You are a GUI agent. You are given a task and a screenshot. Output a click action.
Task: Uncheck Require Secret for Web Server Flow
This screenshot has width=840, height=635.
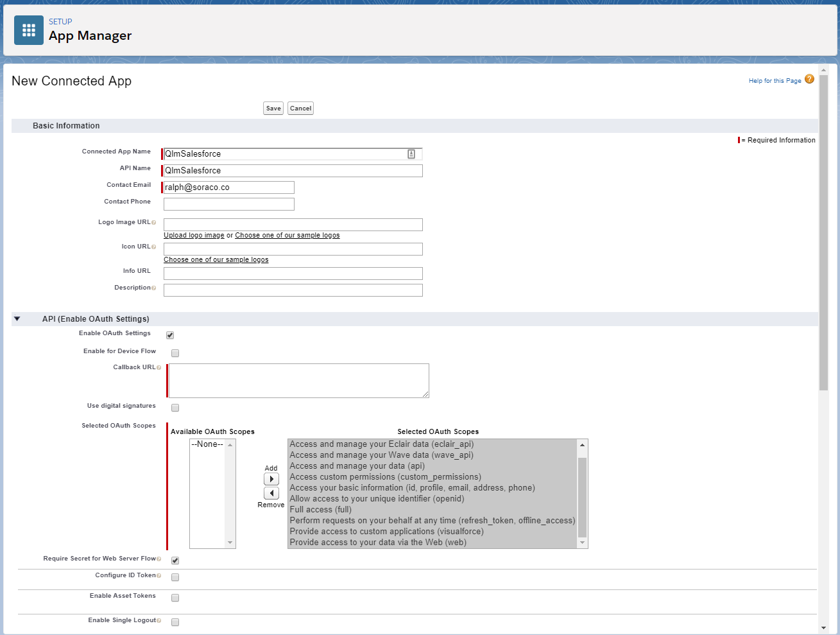[175, 561]
